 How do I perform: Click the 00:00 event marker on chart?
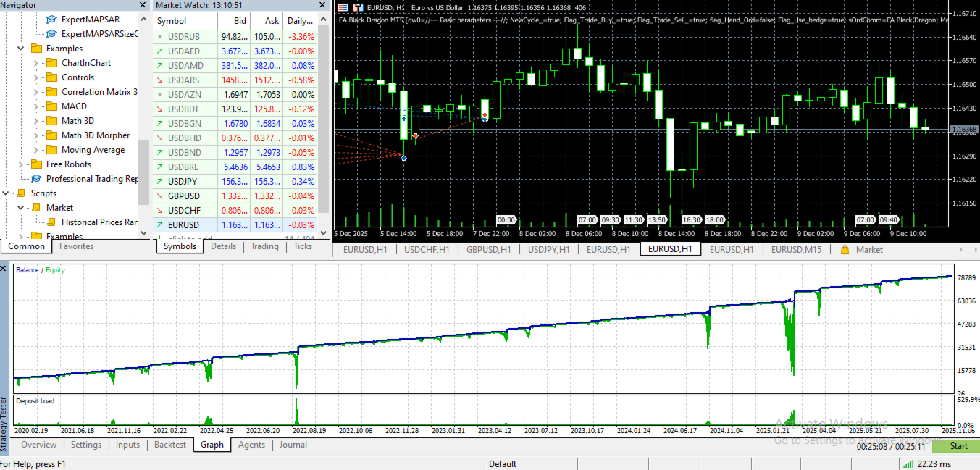click(x=506, y=219)
